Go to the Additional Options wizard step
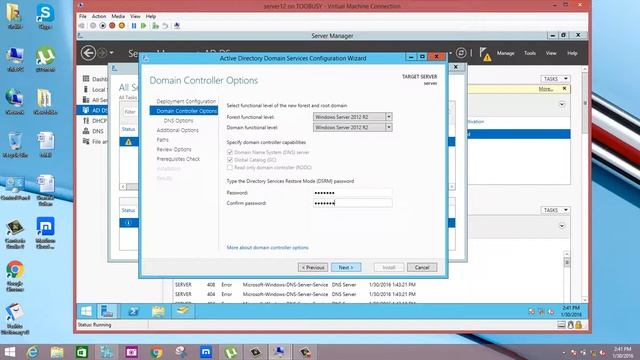The image size is (640, 360). click(x=178, y=130)
